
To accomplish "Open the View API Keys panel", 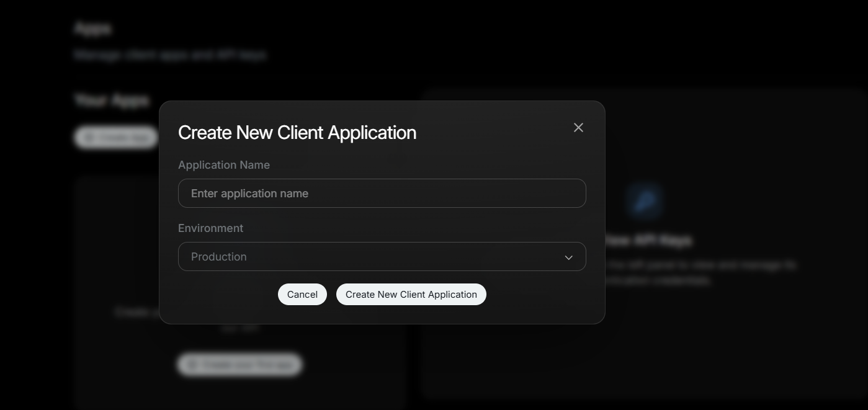I will coord(645,240).
